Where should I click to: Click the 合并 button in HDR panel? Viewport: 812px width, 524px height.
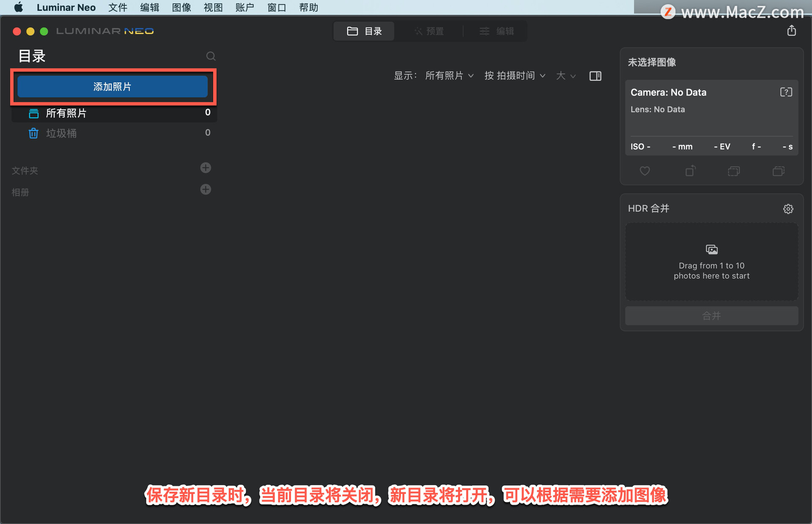pyautogui.click(x=712, y=316)
